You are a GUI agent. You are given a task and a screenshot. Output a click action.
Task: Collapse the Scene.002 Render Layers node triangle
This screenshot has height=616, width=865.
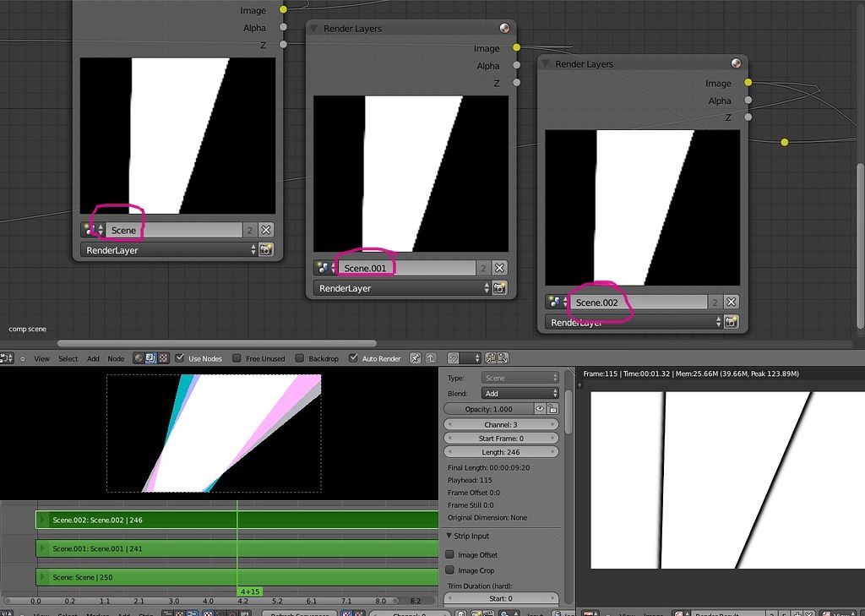(x=545, y=63)
